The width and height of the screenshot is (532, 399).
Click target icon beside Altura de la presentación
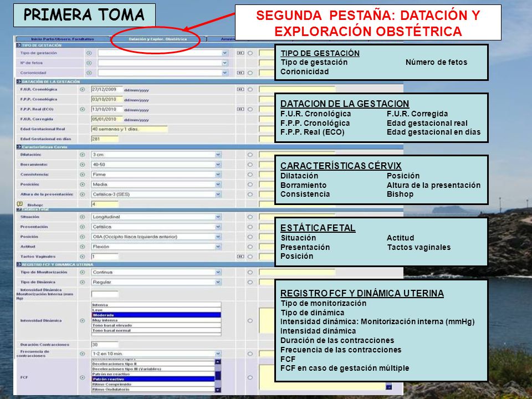82,194
